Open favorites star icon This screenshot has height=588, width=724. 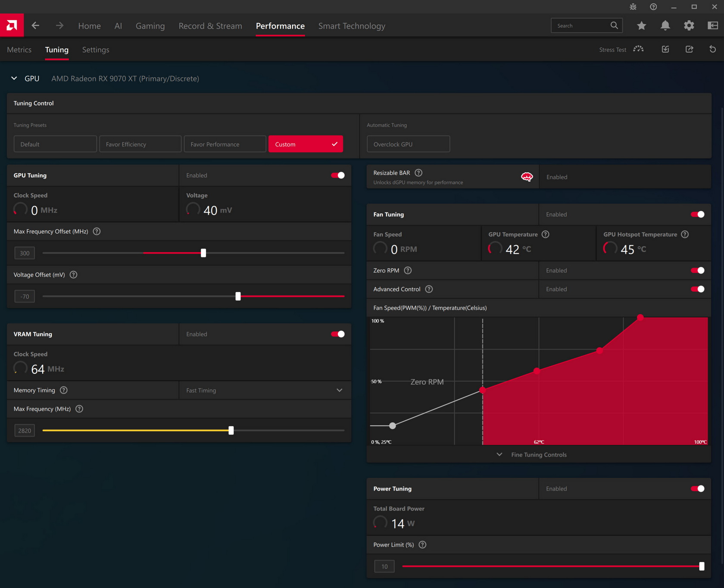tap(641, 26)
